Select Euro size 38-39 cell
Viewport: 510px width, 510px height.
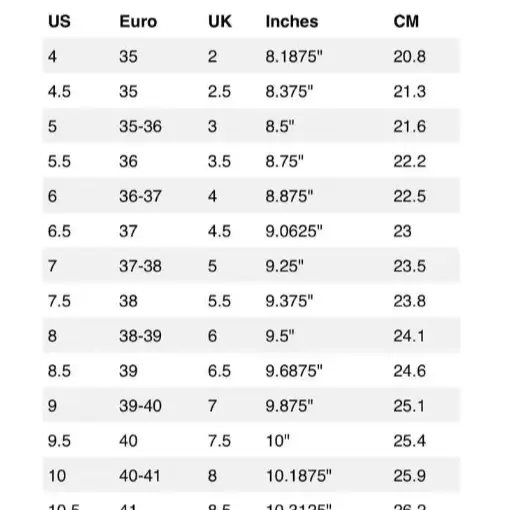(140, 336)
